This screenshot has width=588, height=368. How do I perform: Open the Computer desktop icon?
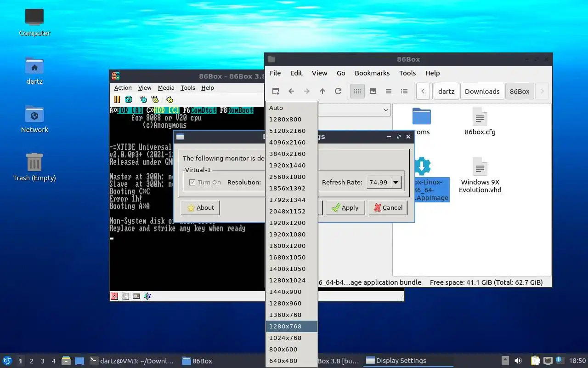(34, 22)
